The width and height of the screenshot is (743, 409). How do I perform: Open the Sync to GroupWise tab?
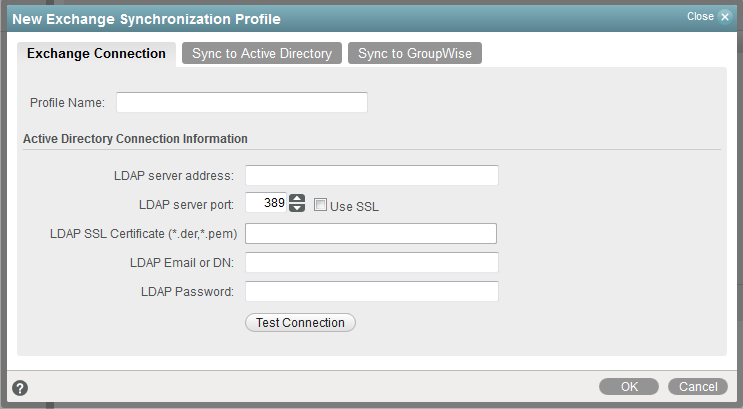click(415, 53)
